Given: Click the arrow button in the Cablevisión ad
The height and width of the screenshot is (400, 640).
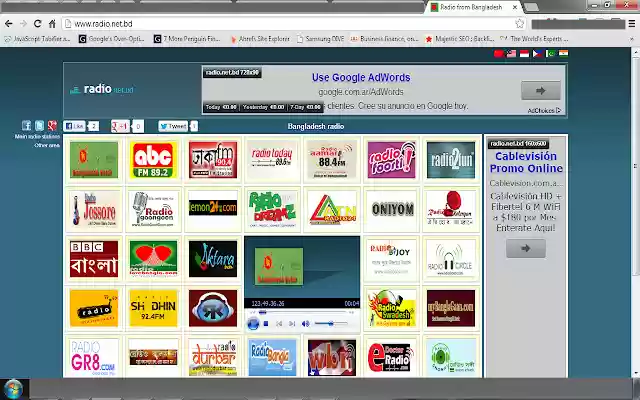Looking at the screenshot, I should click(526, 248).
